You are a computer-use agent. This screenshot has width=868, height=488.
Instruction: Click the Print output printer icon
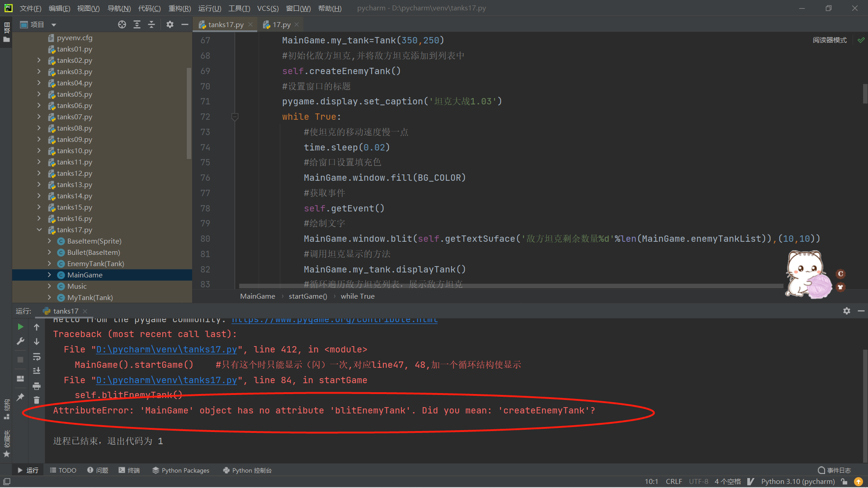37,386
